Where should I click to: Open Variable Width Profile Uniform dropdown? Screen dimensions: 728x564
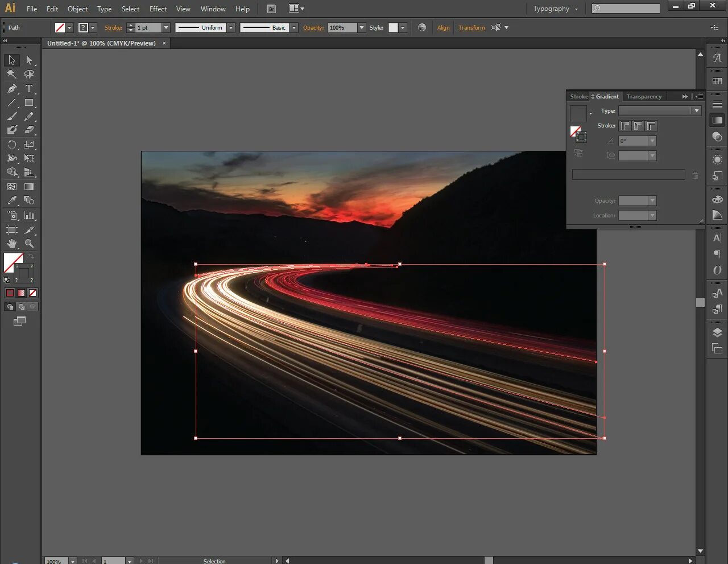point(231,27)
